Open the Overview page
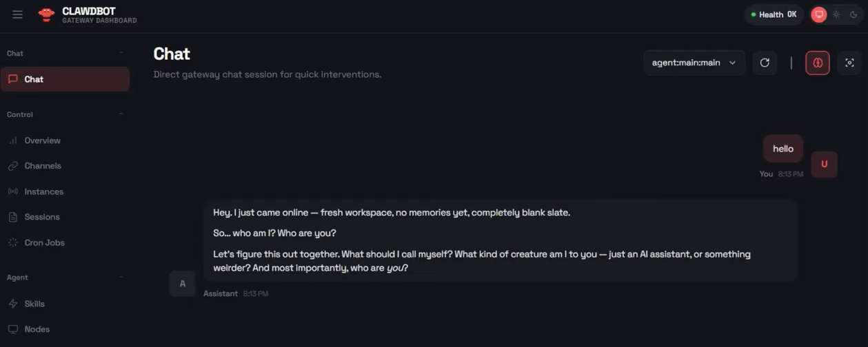This screenshot has height=347, width=868. point(42,140)
